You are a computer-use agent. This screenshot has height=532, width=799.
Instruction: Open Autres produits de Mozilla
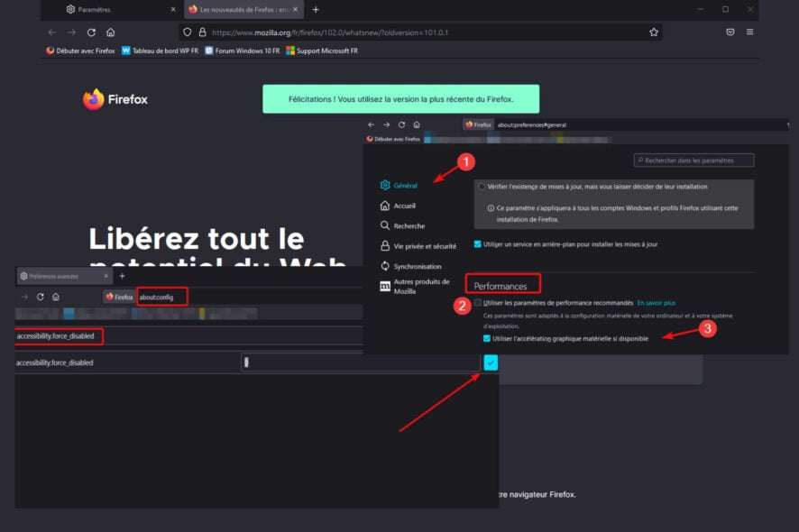click(x=415, y=287)
